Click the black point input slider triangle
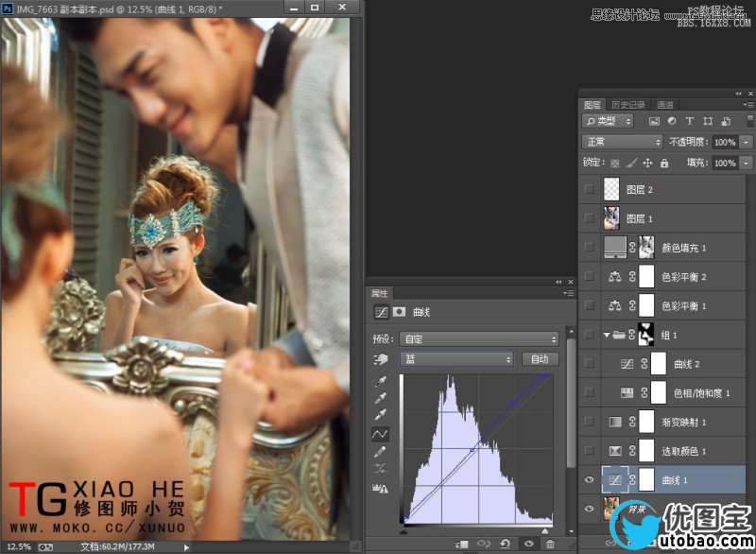756x554 pixels. click(404, 530)
